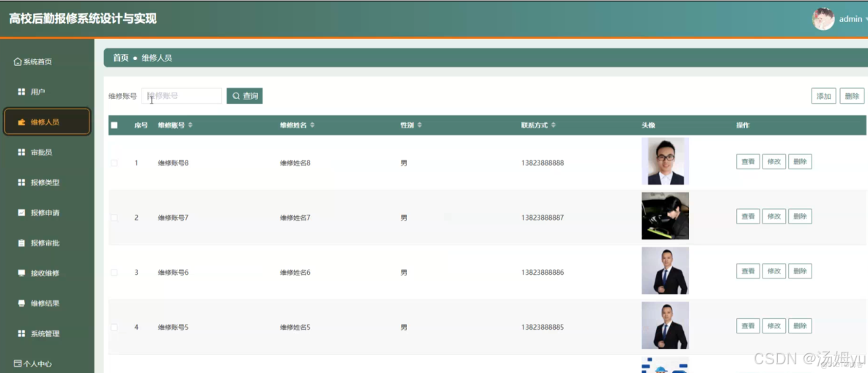Viewport: 868px width, 373px height.
Task: Sort by 维修姓名 column arrows
Action: click(312, 125)
